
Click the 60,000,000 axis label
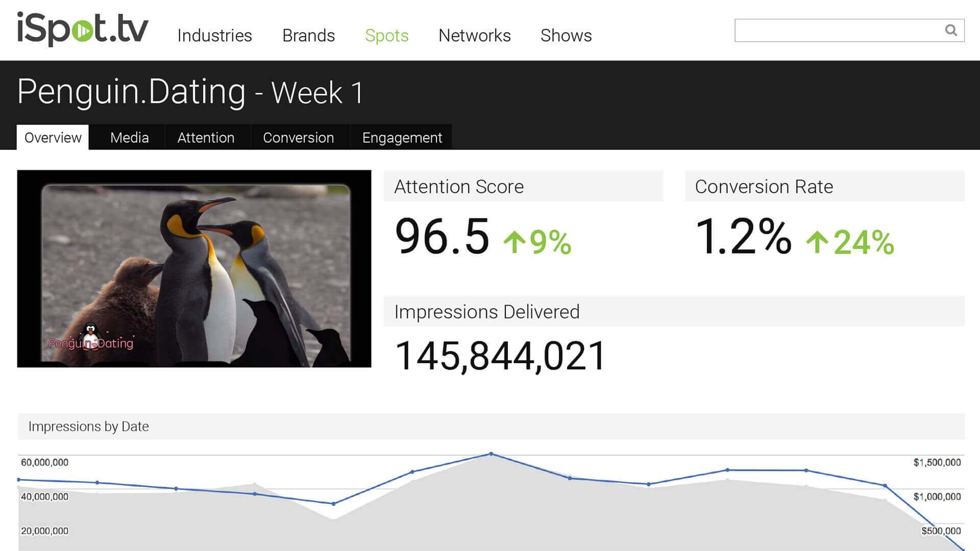44,462
